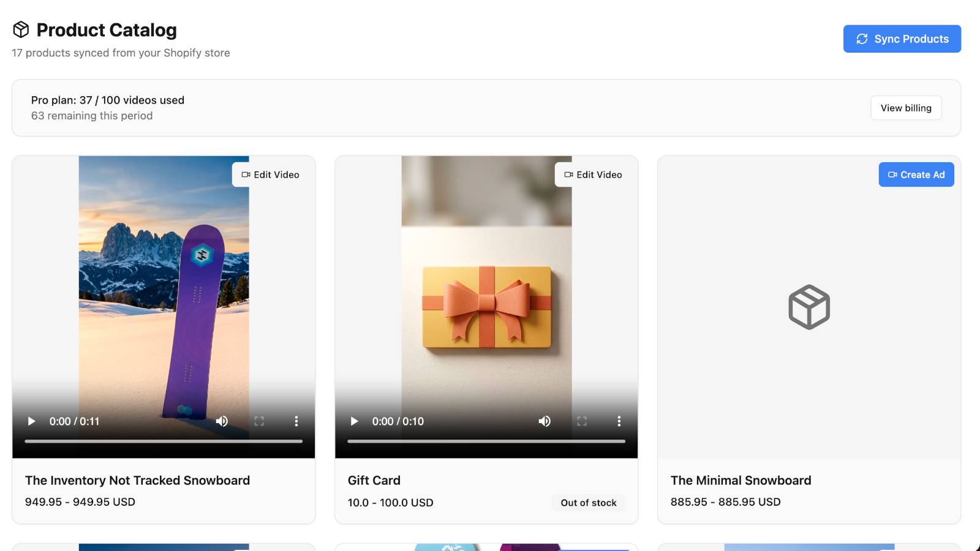Click the Product Catalog box icon
The image size is (980, 551).
point(21,30)
